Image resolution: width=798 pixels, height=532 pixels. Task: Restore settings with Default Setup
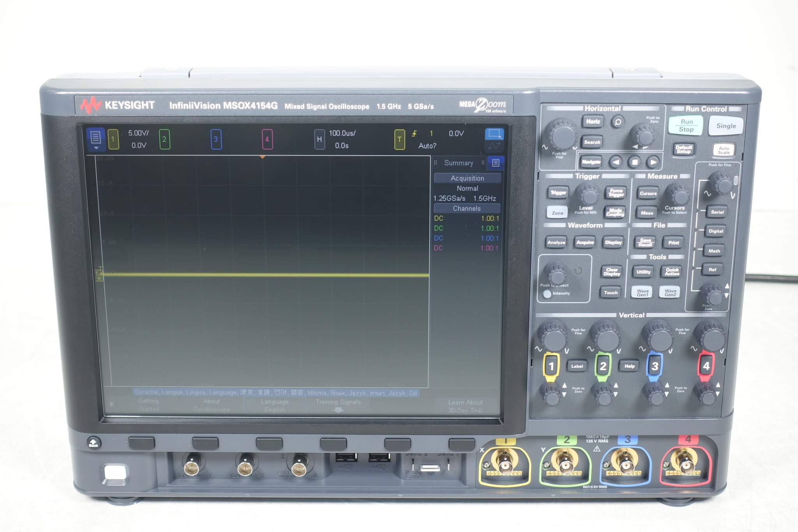684,149
